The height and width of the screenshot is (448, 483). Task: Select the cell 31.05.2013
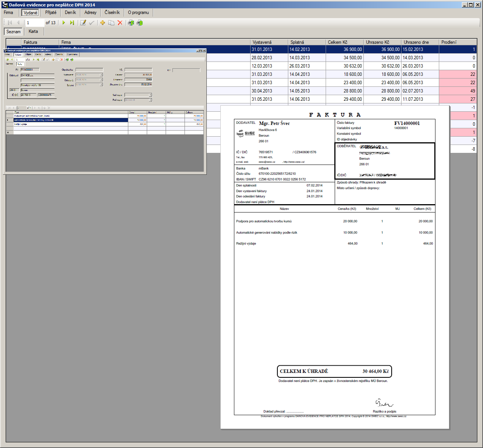269,99
